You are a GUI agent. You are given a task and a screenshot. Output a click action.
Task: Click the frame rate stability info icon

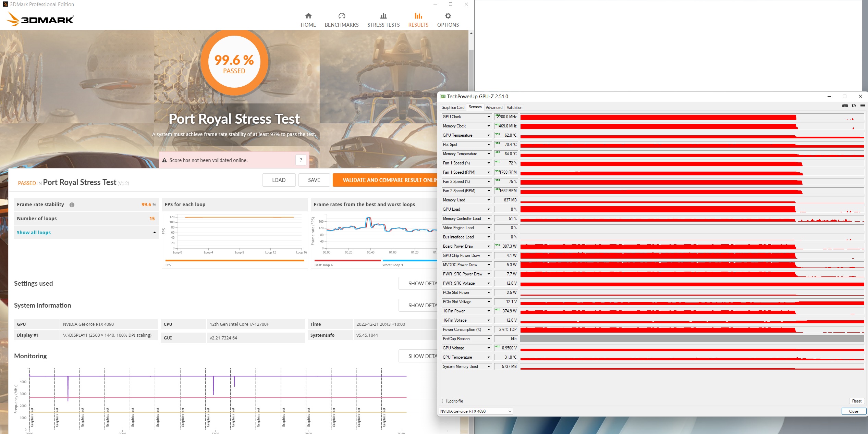pos(72,205)
